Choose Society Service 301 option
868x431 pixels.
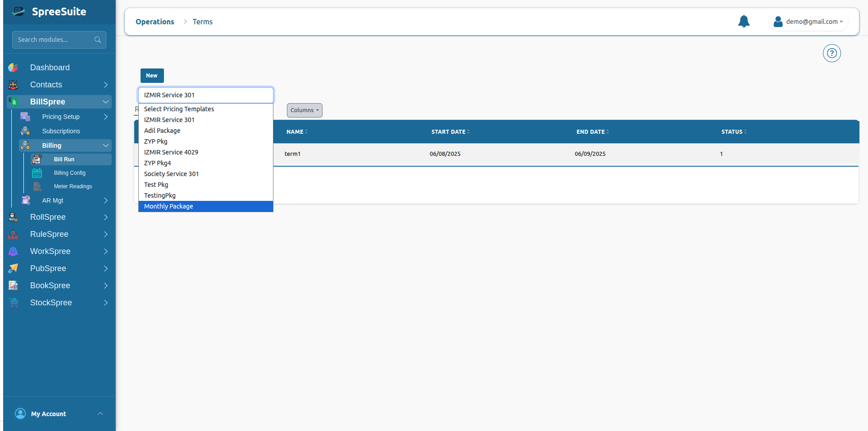[x=206, y=174]
